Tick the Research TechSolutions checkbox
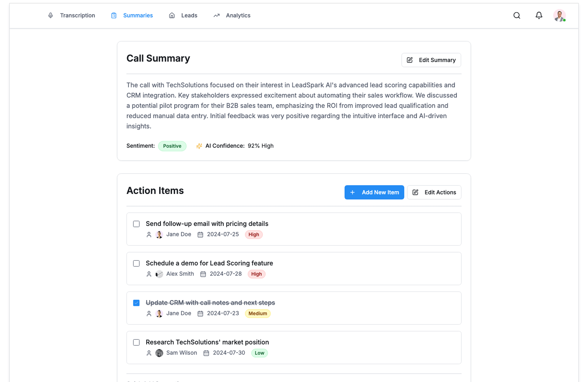 click(136, 343)
